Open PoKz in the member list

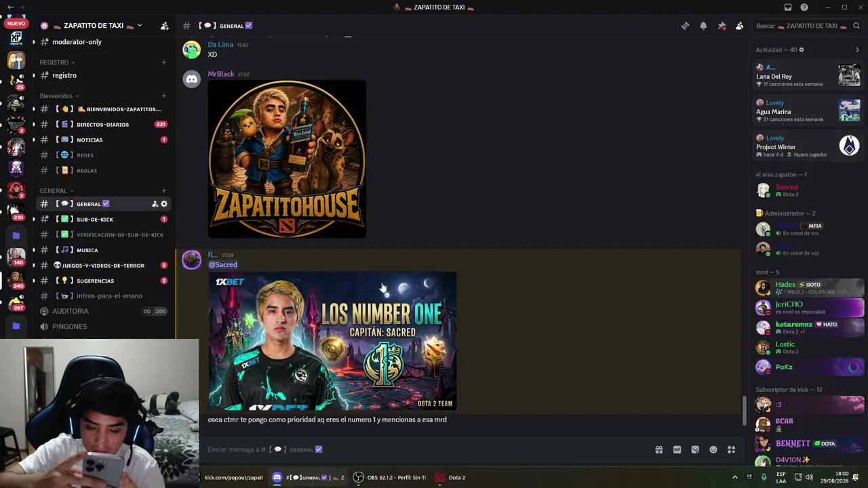(x=808, y=367)
